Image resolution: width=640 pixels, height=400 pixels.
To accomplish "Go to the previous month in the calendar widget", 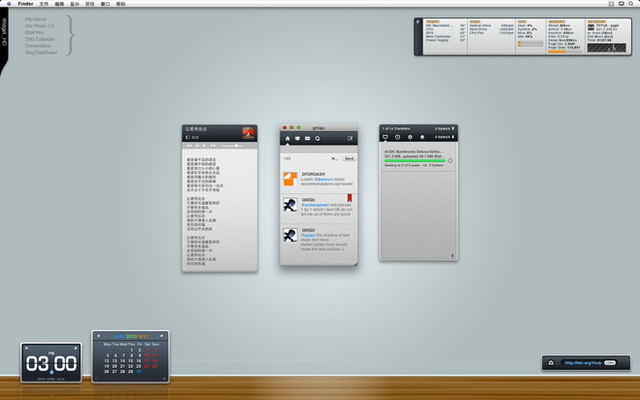I will coord(98,336).
